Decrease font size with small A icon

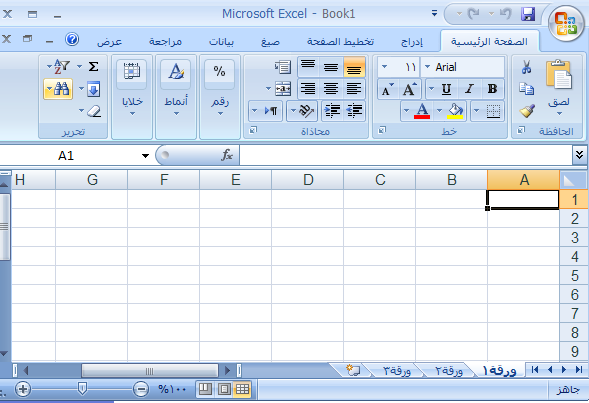(x=388, y=90)
